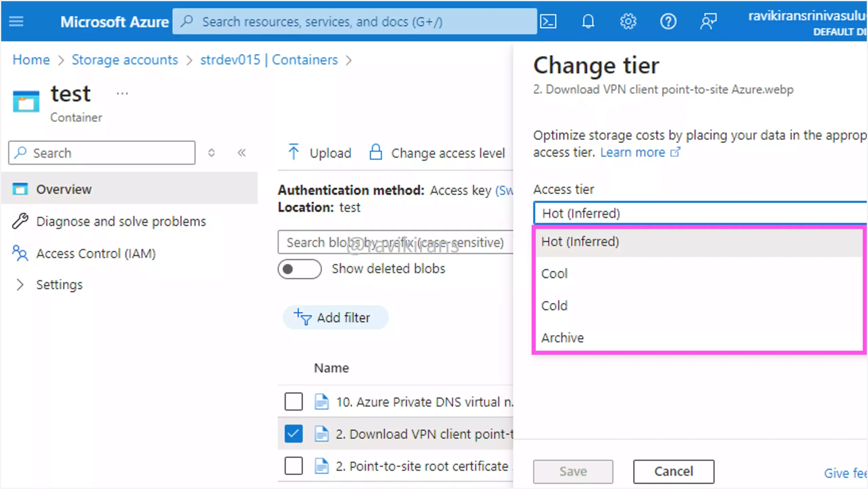Image resolution: width=868 pixels, height=489 pixels.
Task: Open the help question mark
Action: (x=668, y=22)
